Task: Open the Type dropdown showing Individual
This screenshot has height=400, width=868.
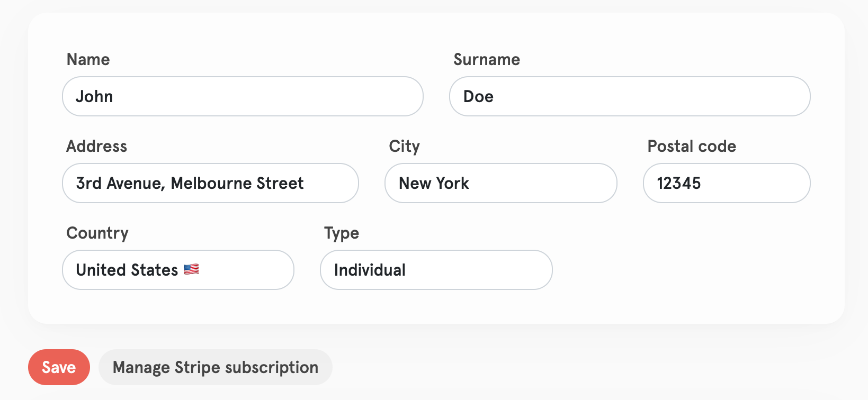Action: coord(436,270)
